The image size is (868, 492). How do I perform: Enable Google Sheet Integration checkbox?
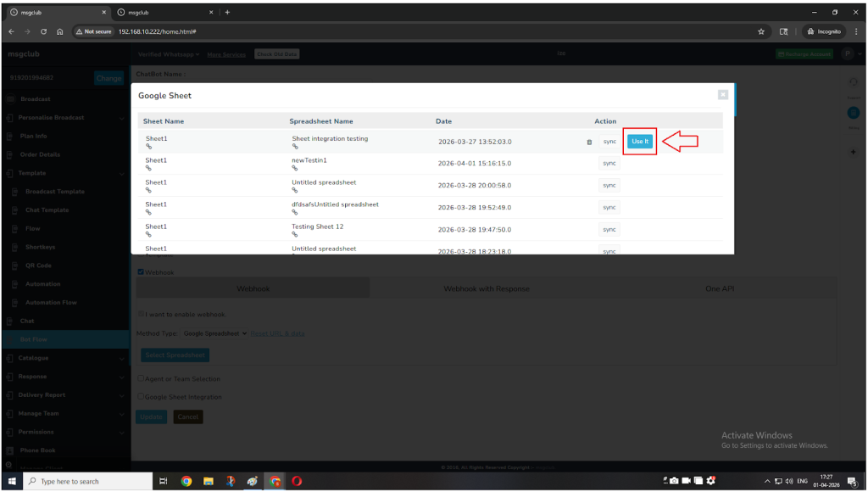[x=141, y=397]
